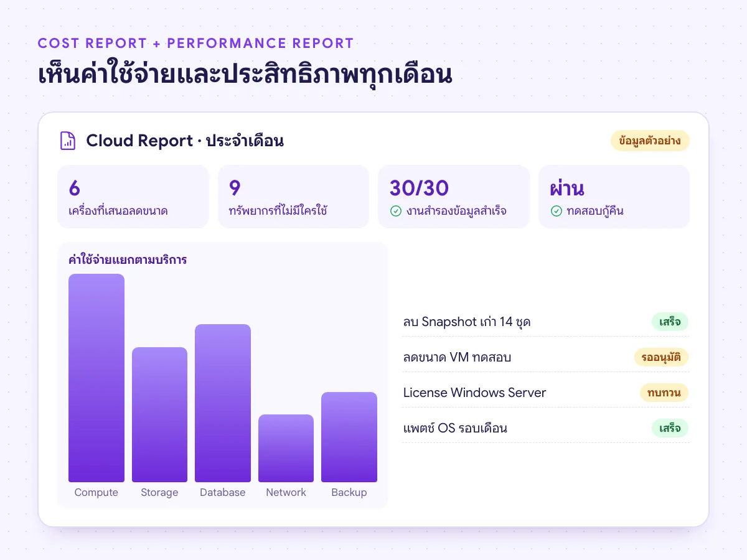Click the Database bar in the chart
The width and height of the screenshot is (747, 560).
pos(223,403)
